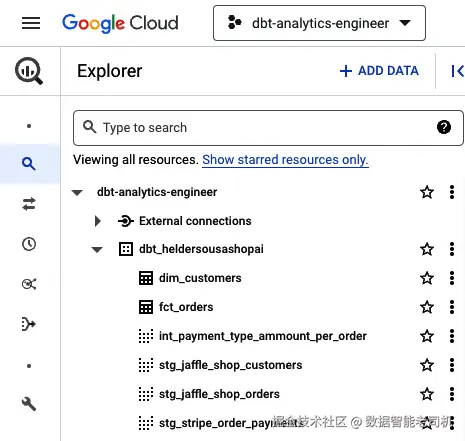The height and width of the screenshot is (441, 465).
Task: Open Data transfers sidebar icon
Action: 29,204
